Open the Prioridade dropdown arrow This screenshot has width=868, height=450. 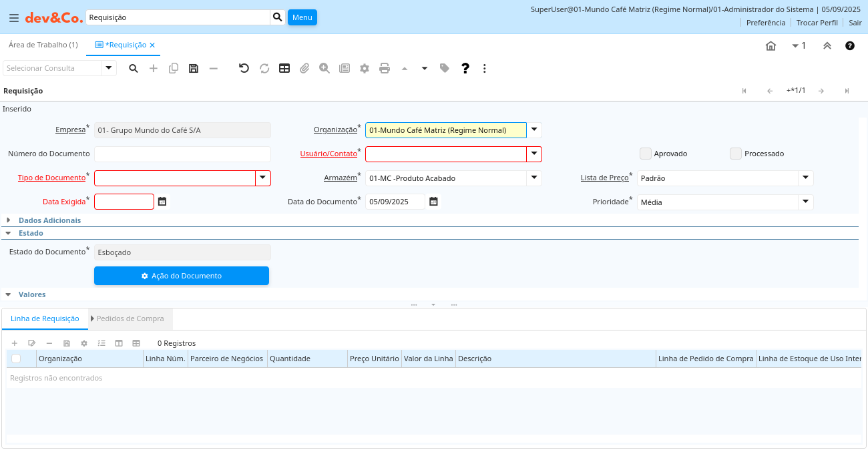click(806, 202)
